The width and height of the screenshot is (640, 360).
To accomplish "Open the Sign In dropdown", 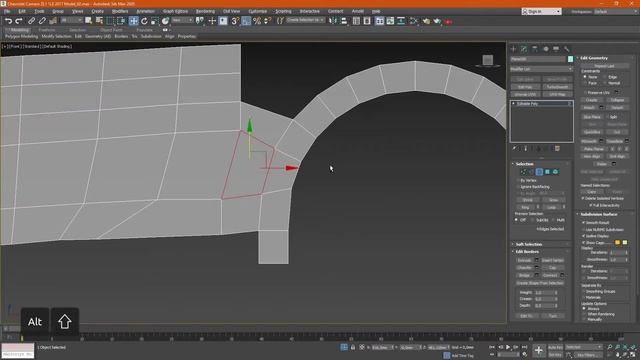I will tap(541, 11).
